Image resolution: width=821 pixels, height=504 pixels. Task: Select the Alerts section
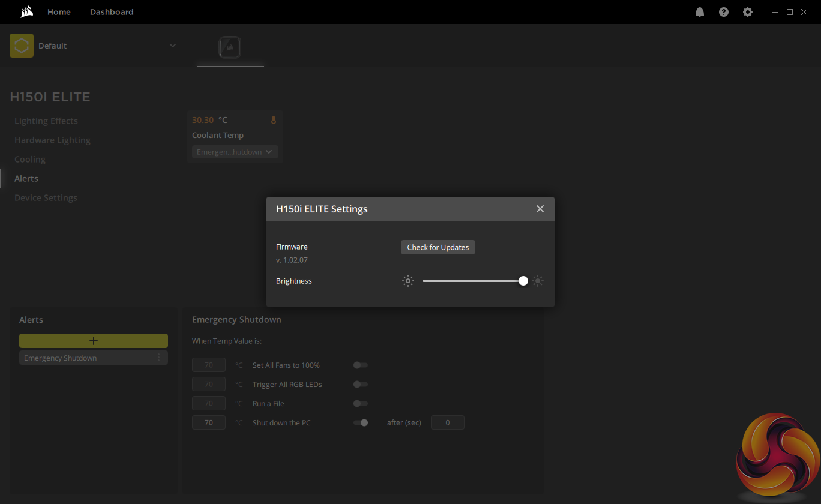pos(26,178)
